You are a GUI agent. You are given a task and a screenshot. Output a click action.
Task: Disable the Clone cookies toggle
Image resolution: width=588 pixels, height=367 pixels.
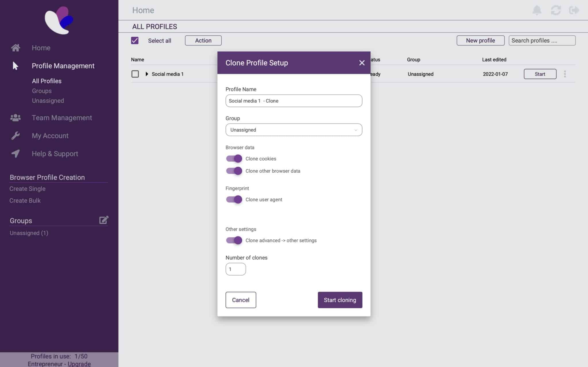tap(234, 159)
